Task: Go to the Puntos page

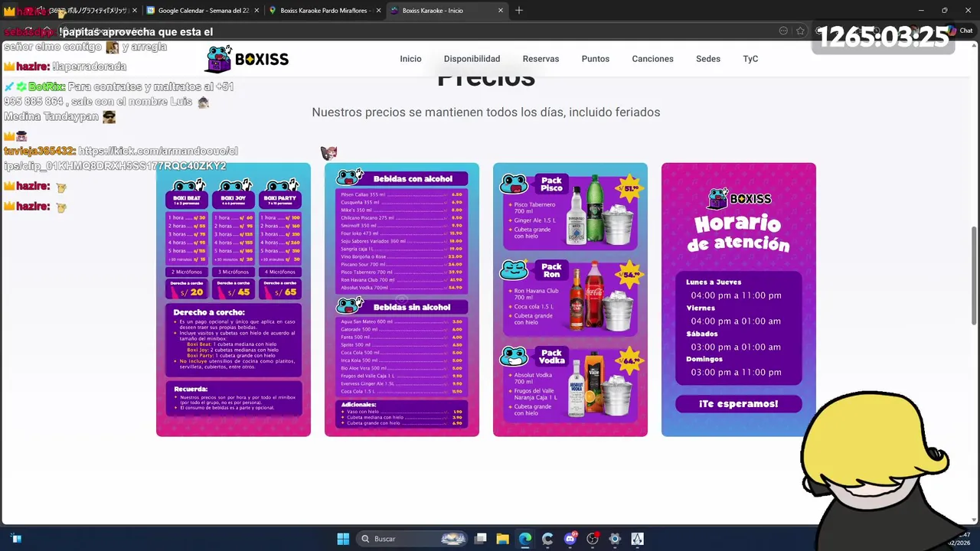Action: click(x=595, y=59)
